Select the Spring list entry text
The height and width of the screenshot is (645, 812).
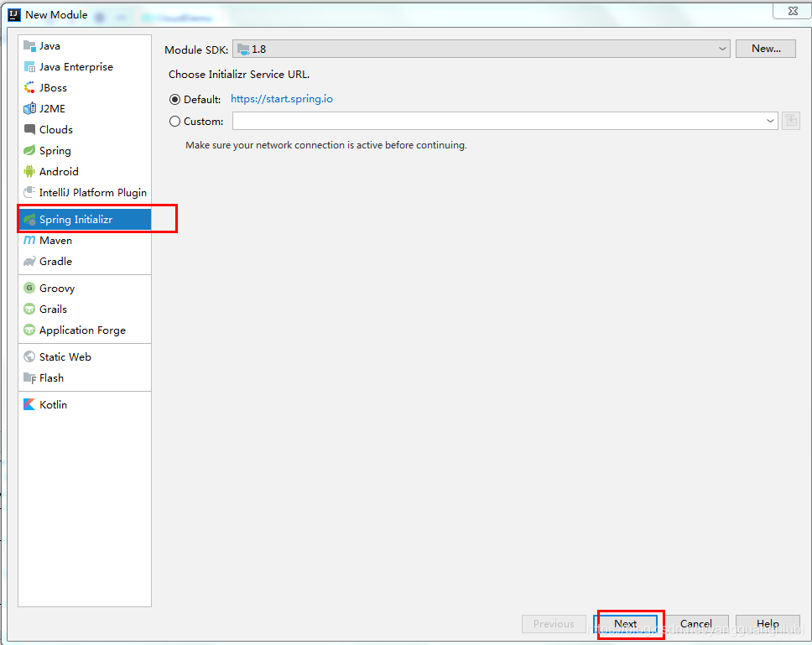(55, 151)
